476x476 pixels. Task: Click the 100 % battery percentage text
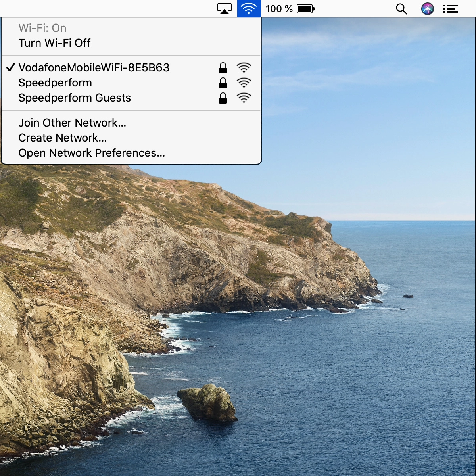(279, 9)
